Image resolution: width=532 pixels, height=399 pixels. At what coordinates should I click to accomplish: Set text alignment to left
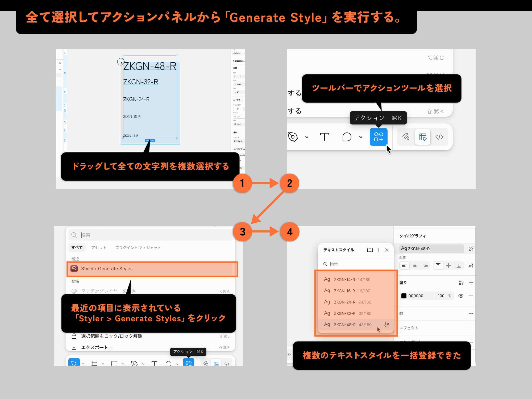tap(404, 265)
